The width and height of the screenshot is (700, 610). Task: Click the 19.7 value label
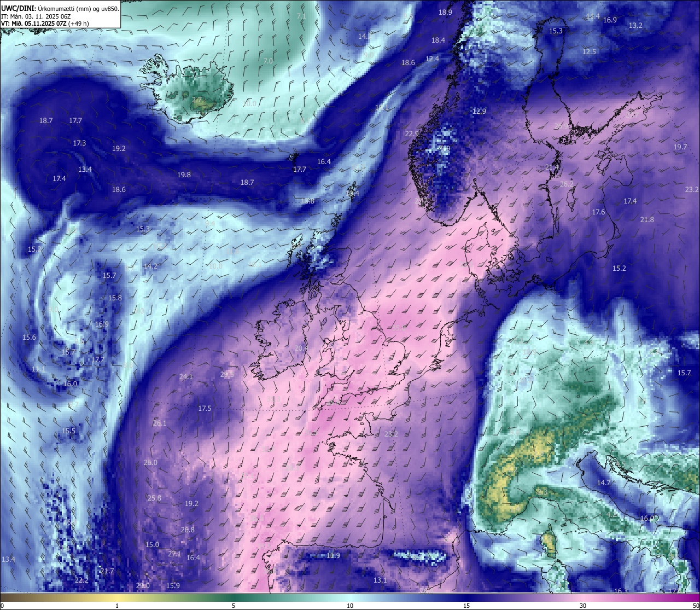click(x=680, y=147)
